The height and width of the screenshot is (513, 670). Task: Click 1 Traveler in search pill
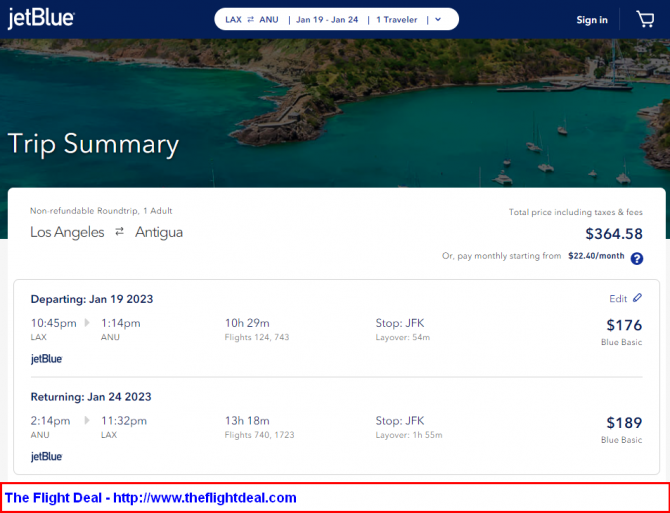[397, 20]
